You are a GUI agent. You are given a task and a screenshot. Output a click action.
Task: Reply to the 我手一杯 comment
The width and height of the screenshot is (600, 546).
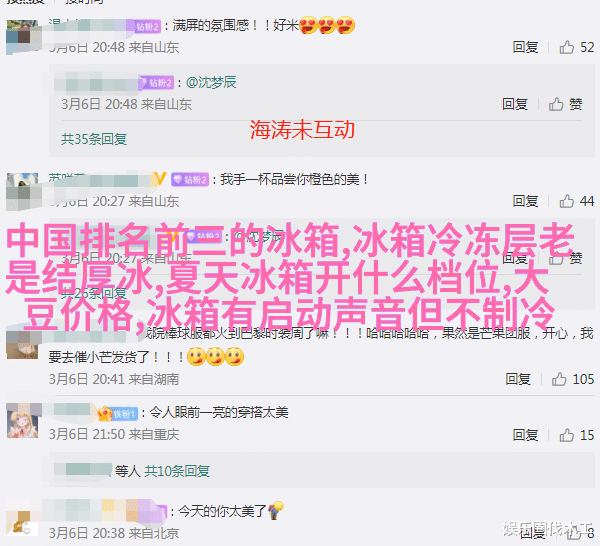click(x=525, y=201)
